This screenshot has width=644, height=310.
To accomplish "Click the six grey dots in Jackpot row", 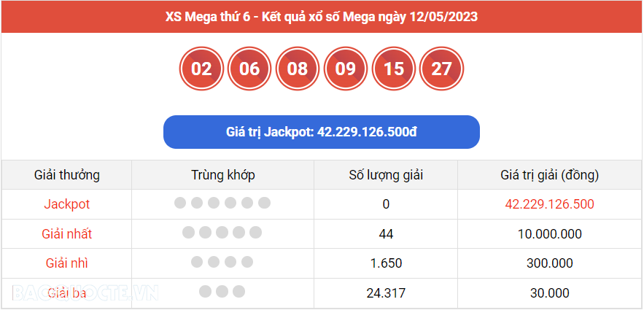I will coord(222,204).
